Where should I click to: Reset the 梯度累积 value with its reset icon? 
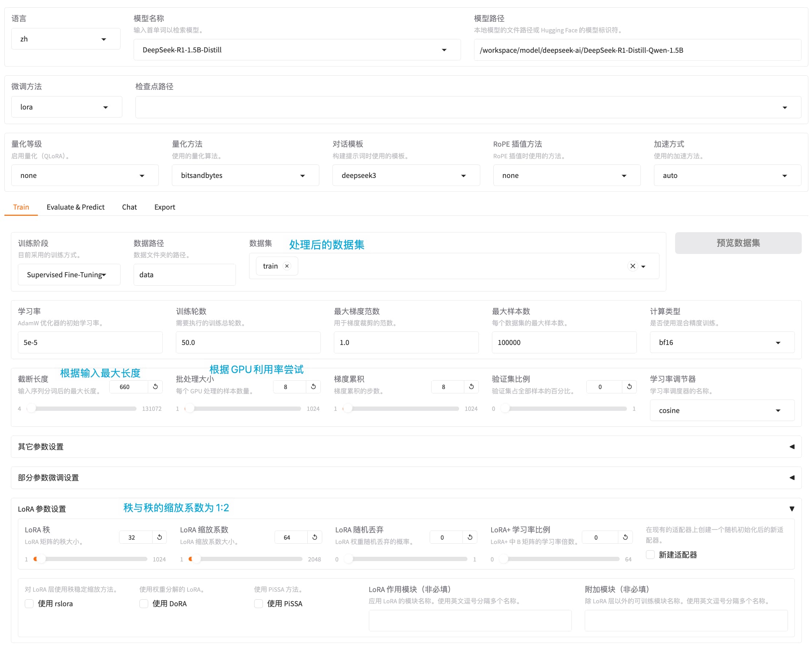coord(471,386)
